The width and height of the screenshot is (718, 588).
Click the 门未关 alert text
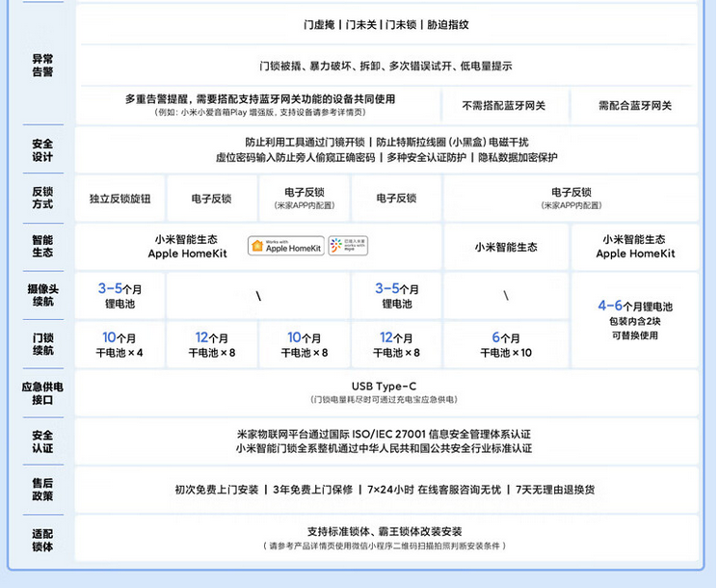coord(360,25)
